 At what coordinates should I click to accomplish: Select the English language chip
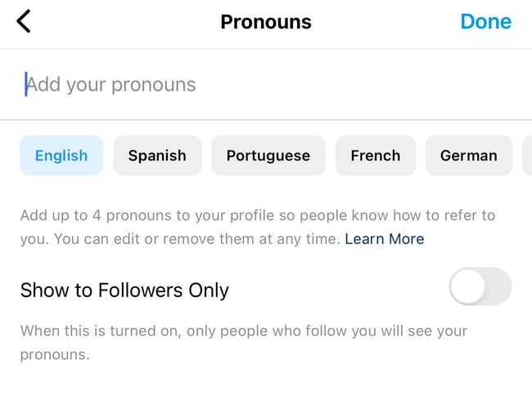tap(61, 155)
